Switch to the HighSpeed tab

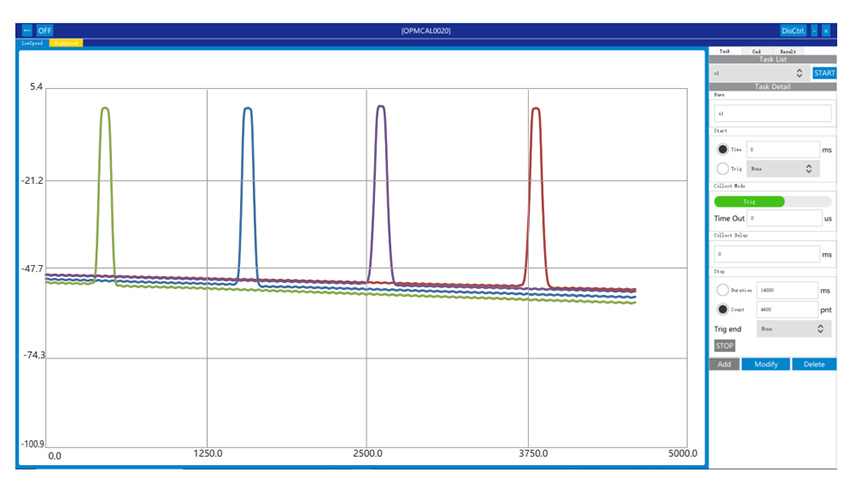tap(66, 43)
